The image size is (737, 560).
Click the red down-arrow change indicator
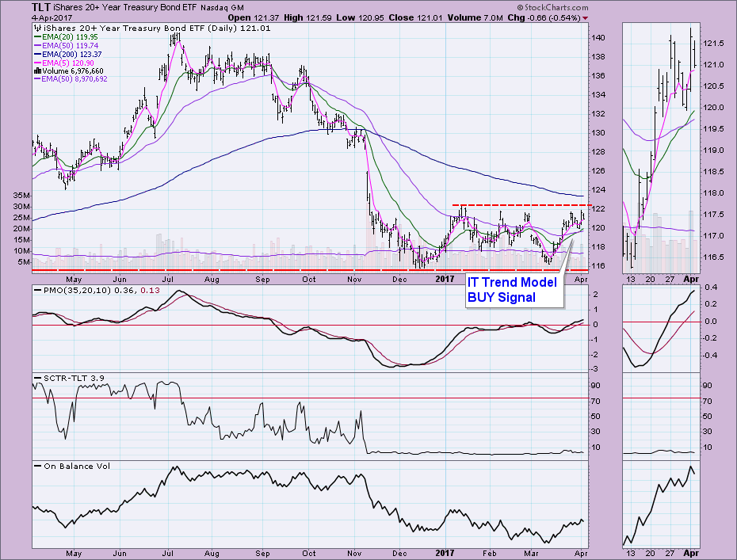coord(586,17)
